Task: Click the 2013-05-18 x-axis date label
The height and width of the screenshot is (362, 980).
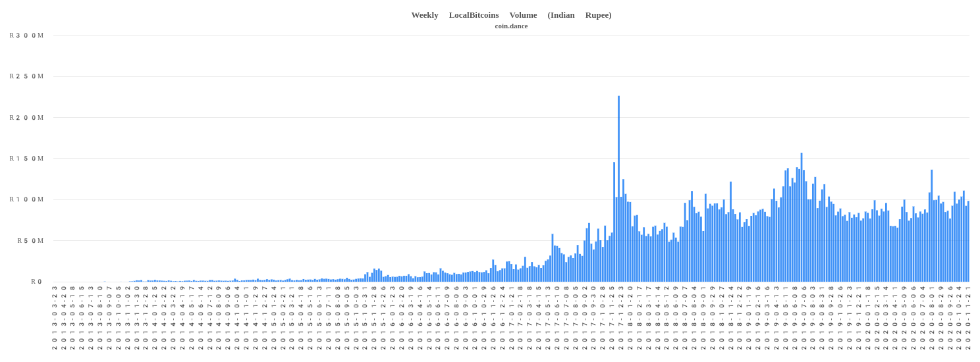Action: pos(73,317)
